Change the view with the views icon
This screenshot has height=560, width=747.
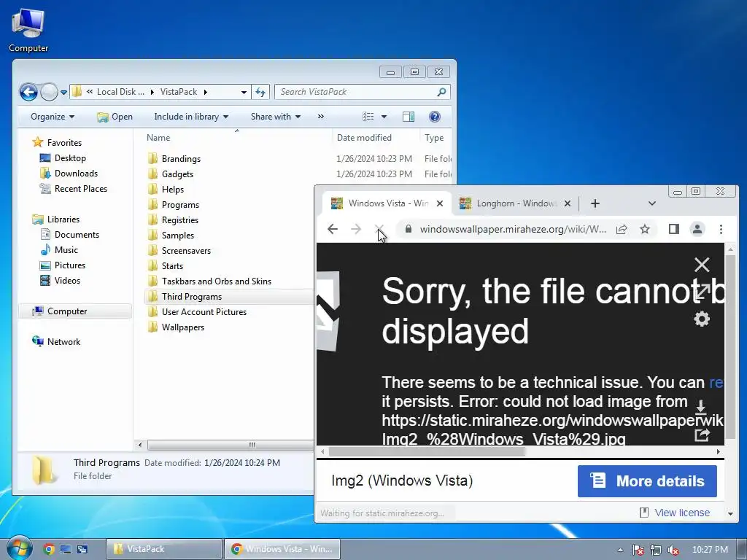[368, 117]
